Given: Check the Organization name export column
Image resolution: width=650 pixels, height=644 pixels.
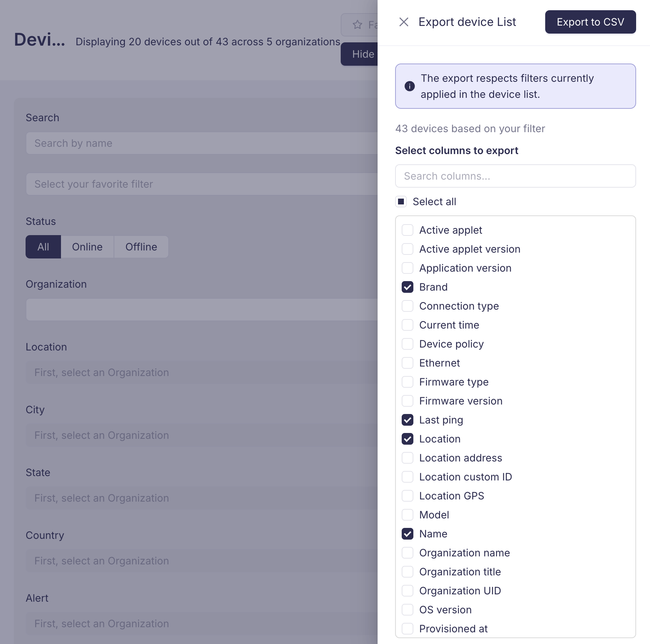Looking at the screenshot, I should pos(407,553).
